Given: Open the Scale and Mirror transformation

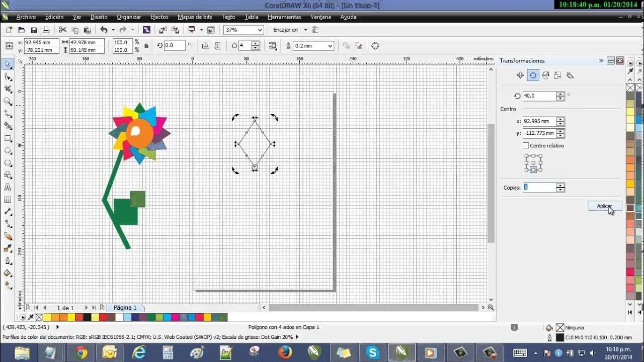Looking at the screenshot, I should pyautogui.click(x=545, y=75).
